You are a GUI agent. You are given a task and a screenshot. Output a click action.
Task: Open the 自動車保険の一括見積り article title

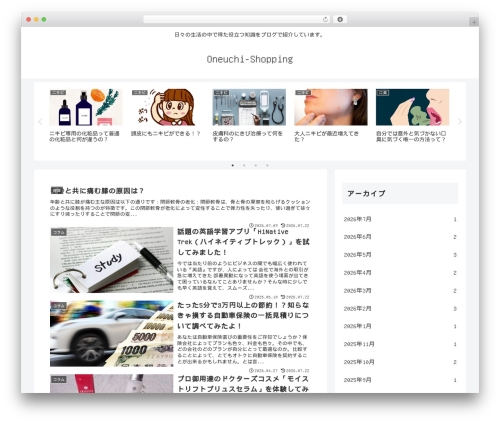click(x=243, y=315)
